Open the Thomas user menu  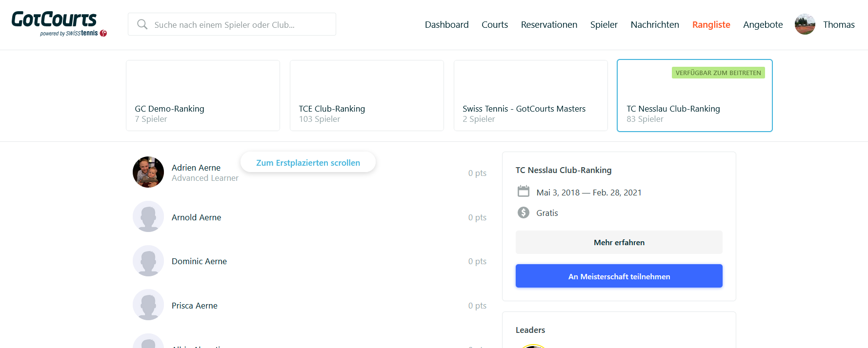pyautogui.click(x=839, y=24)
